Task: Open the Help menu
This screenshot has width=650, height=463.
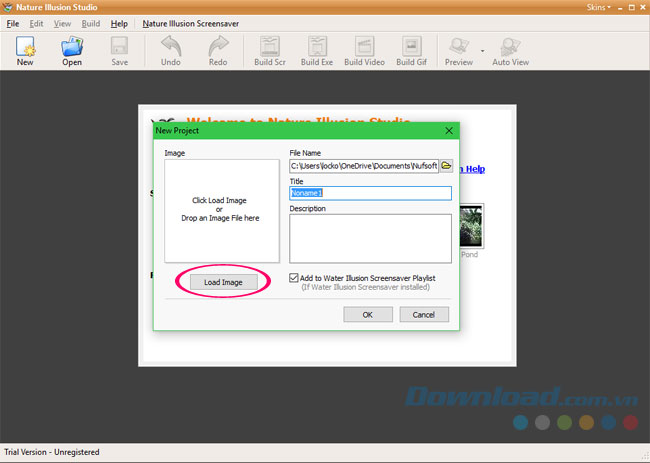Action: pos(119,22)
